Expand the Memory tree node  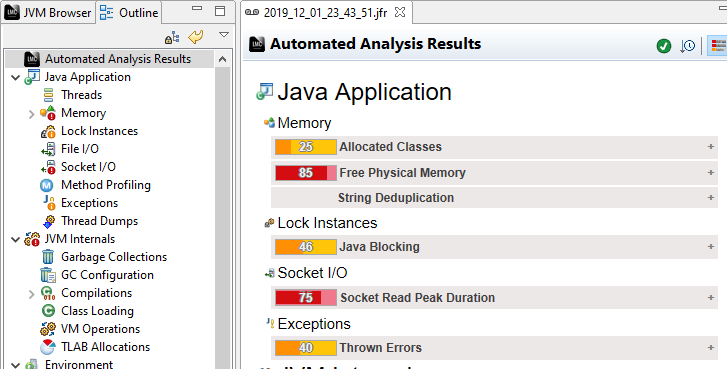point(31,114)
